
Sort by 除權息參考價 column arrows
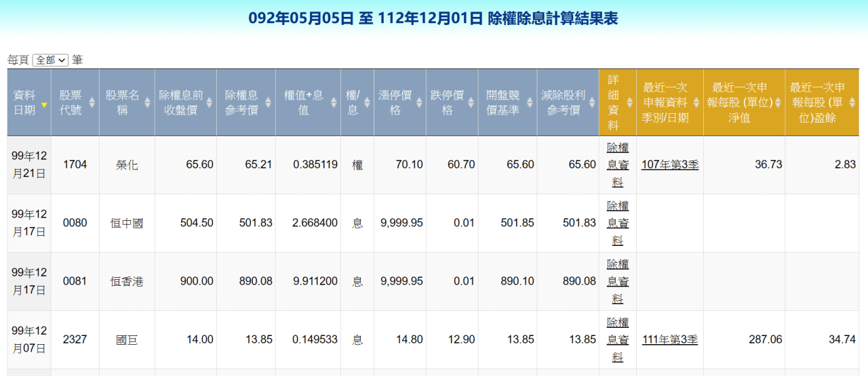269,102
